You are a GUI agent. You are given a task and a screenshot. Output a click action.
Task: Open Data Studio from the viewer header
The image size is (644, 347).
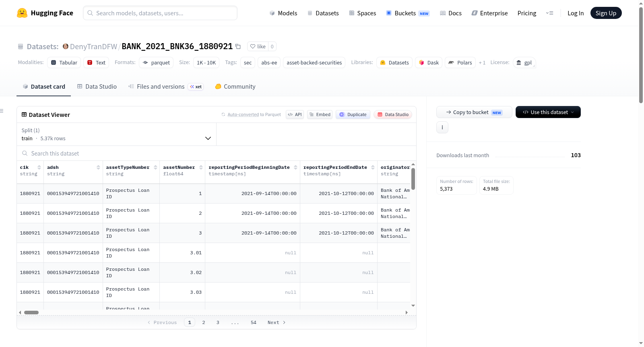click(393, 114)
